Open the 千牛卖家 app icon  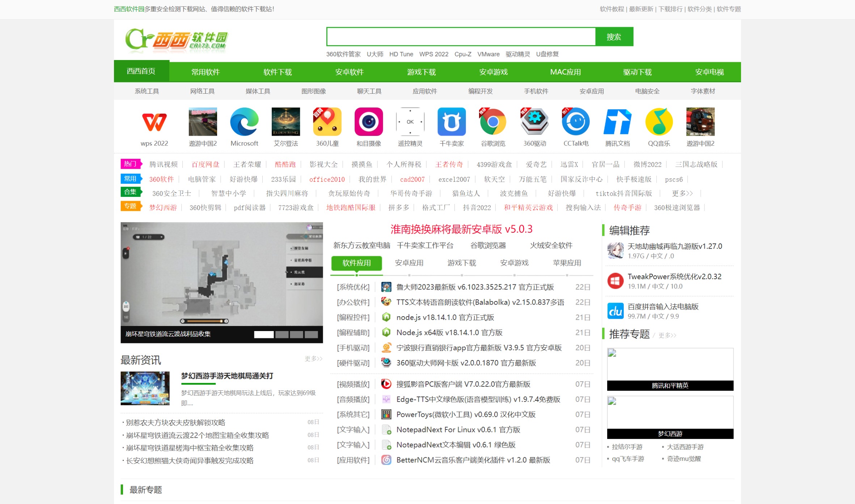coord(452,122)
